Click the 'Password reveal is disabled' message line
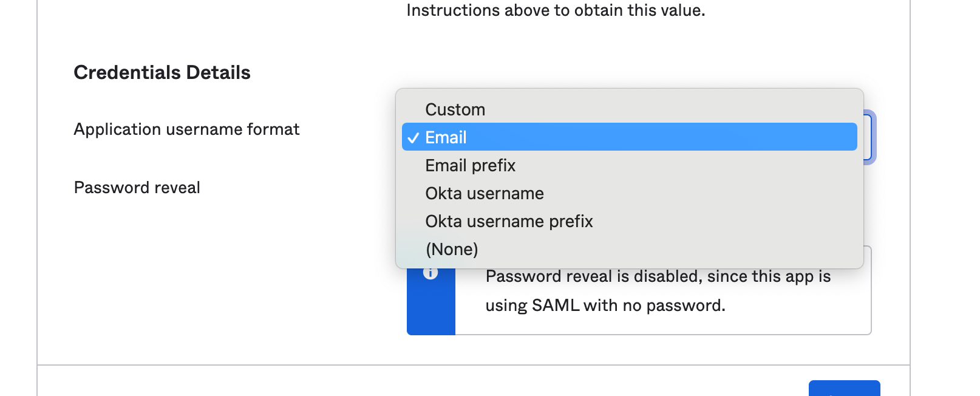The height and width of the screenshot is (396, 980). pyautogui.click(x=658, y=277)
